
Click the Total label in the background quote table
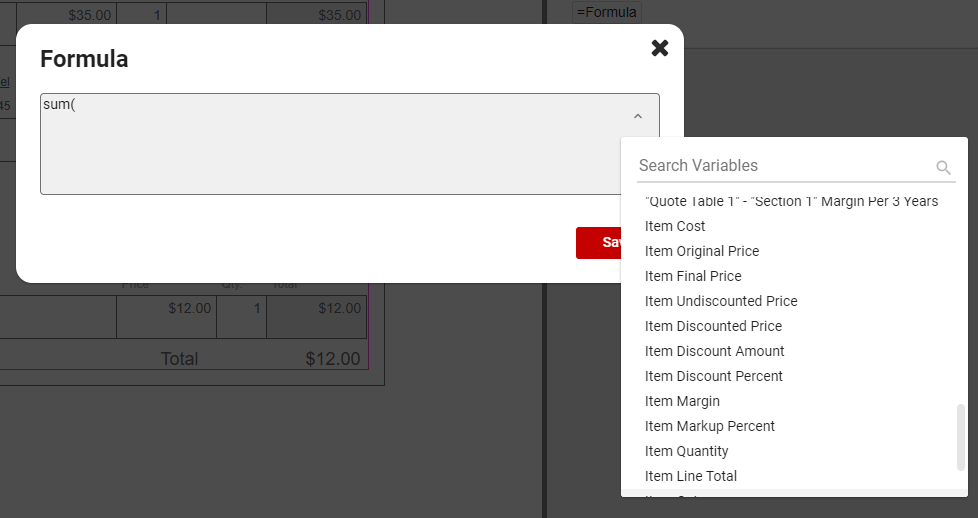[179, 359]
